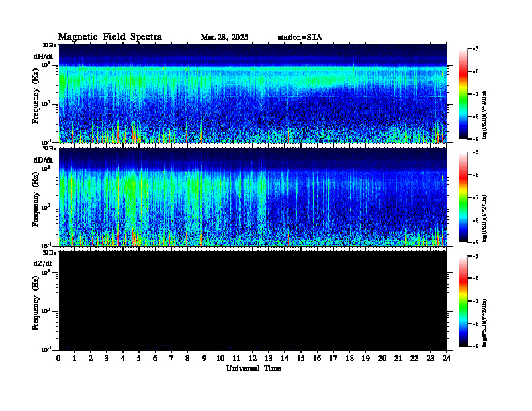The width and height of the screenshot is (532, 411).
Task: Click the time axis tick label 11
Action: coord(236,358)
